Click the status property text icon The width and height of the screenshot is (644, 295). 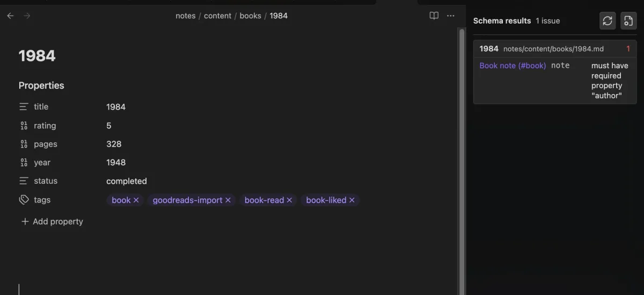pos(24,181)
